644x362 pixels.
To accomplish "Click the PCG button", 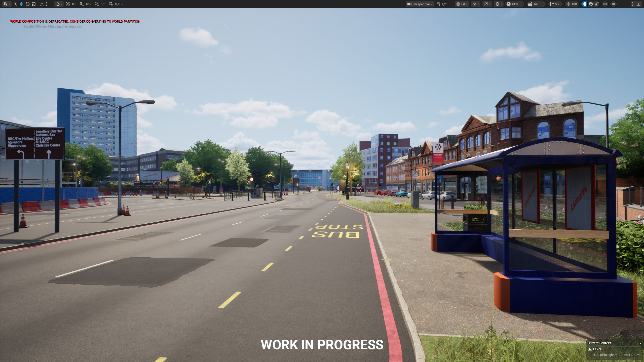I will tap(605, 4).
